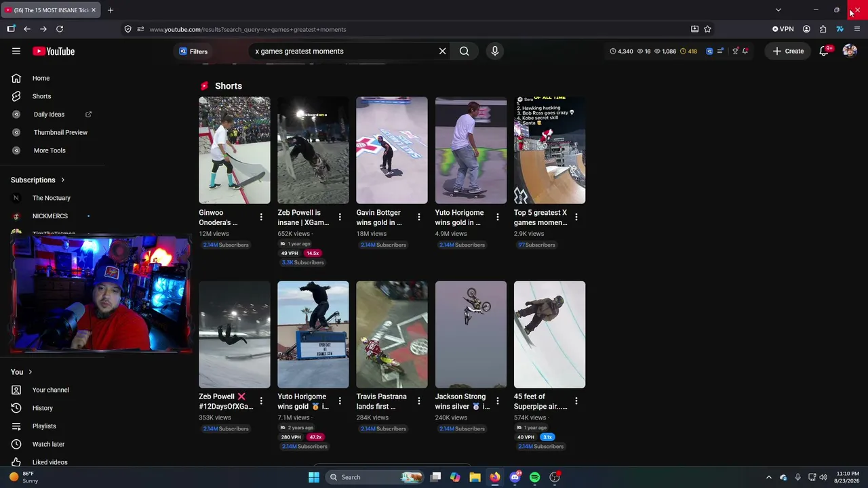Open Task View on the taskbar
Viewport: 868px width, 488px height.
tap(436, 477)
